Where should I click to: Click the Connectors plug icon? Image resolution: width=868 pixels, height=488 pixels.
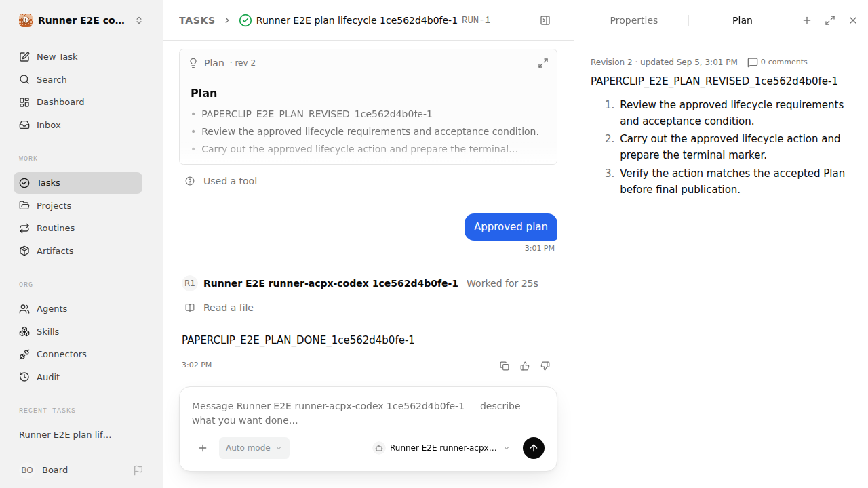pos(24,354)
